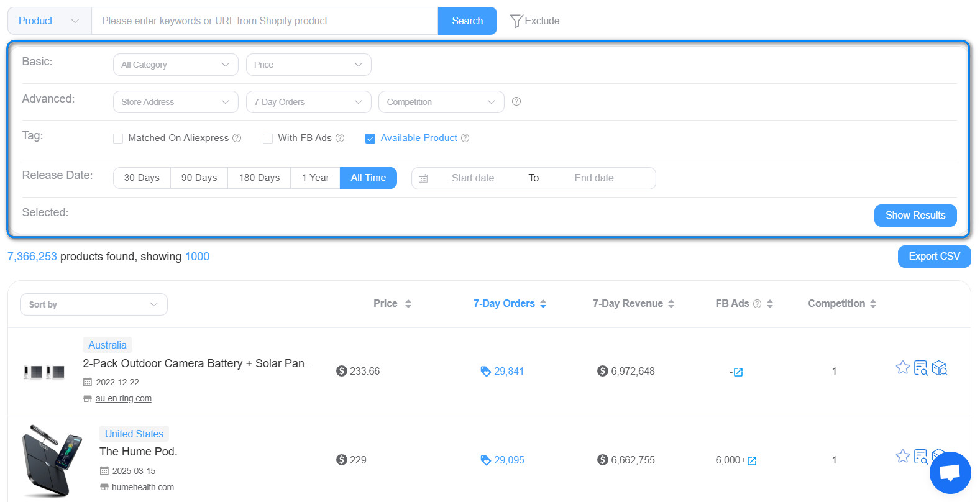This screenshot has width=980, height=502.
Task: Open the humehealth.com store link
Action: [143, 487]
